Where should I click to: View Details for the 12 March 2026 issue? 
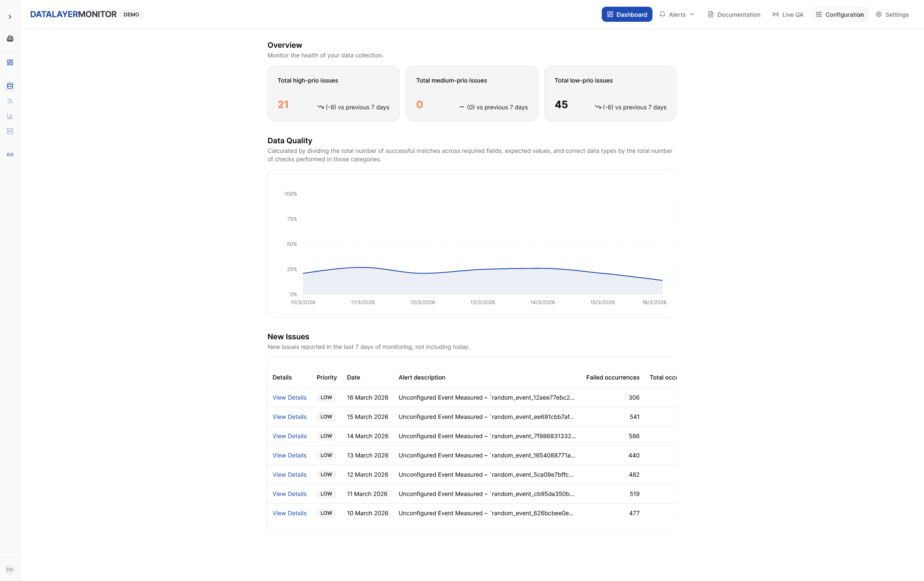pos(290,475)
